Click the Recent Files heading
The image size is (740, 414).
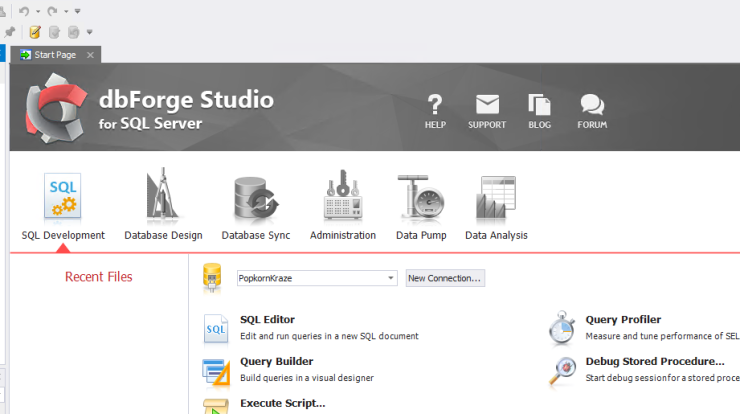[99, 277]
